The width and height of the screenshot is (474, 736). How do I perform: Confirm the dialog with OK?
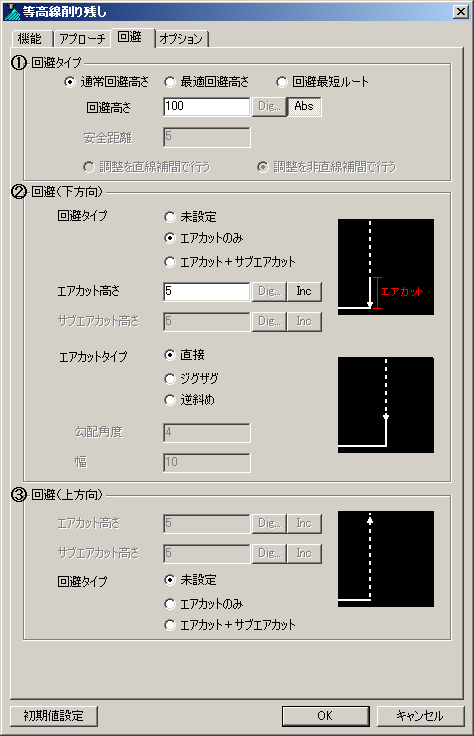(x=326, y=716)
